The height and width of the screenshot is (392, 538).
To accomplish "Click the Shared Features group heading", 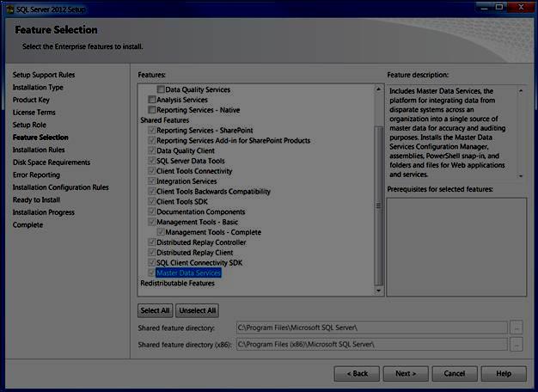I will 165,120.
